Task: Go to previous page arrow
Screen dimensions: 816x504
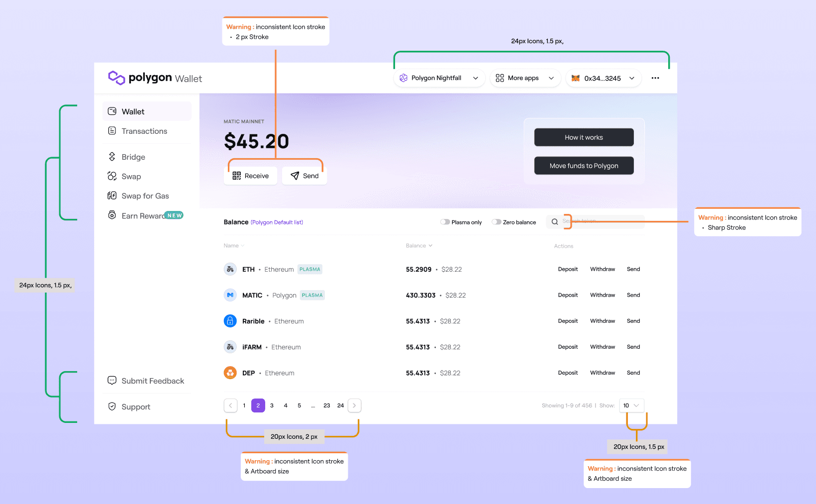Action: (230, 405)
